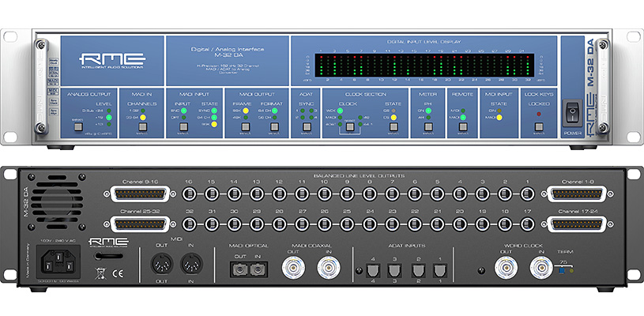Click the Channel 9-16 D-sub connector
The height and width of the screenshot is (316, 644).
click(140, 194)
